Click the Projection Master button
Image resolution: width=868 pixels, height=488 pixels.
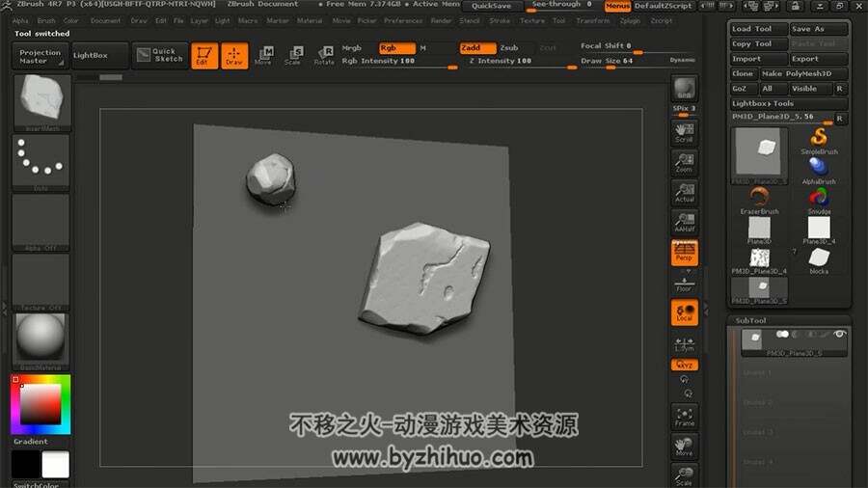40,55
